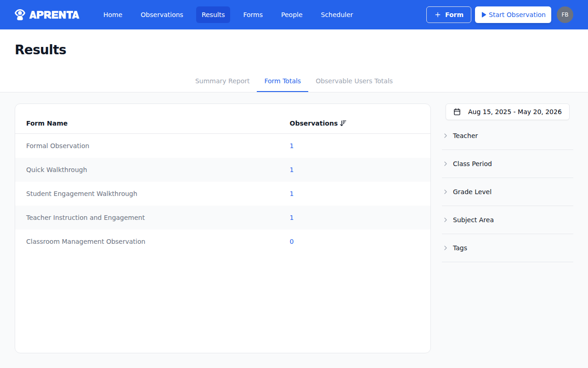The image size is (588, 368).
Task: Click the Start Observation button
Action: point(513,14)
